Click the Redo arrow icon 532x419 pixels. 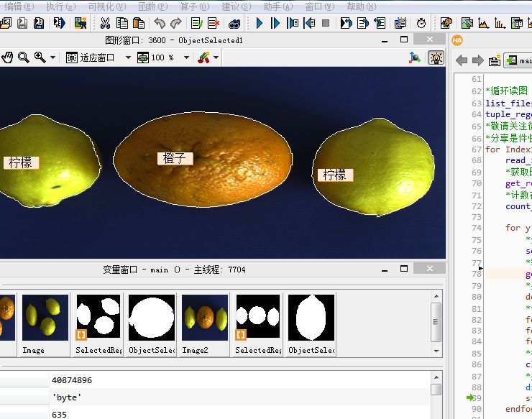(176, 24)
